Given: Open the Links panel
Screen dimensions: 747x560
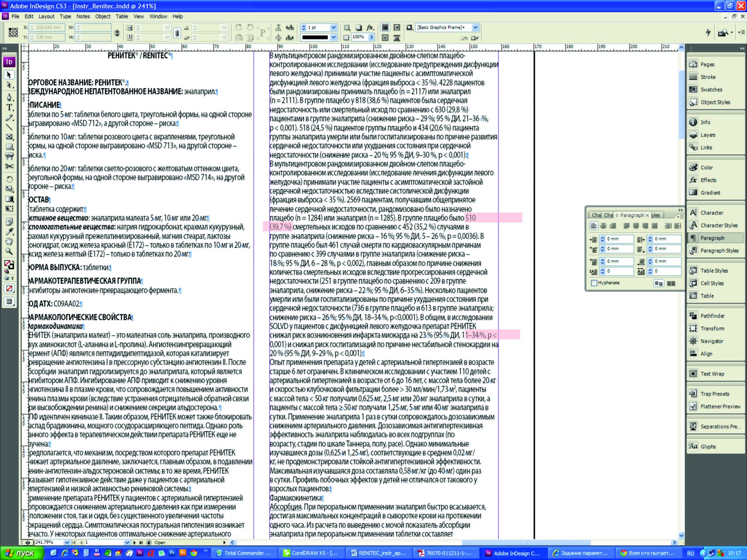Looking at the screenshot, I should click(715, 147).
